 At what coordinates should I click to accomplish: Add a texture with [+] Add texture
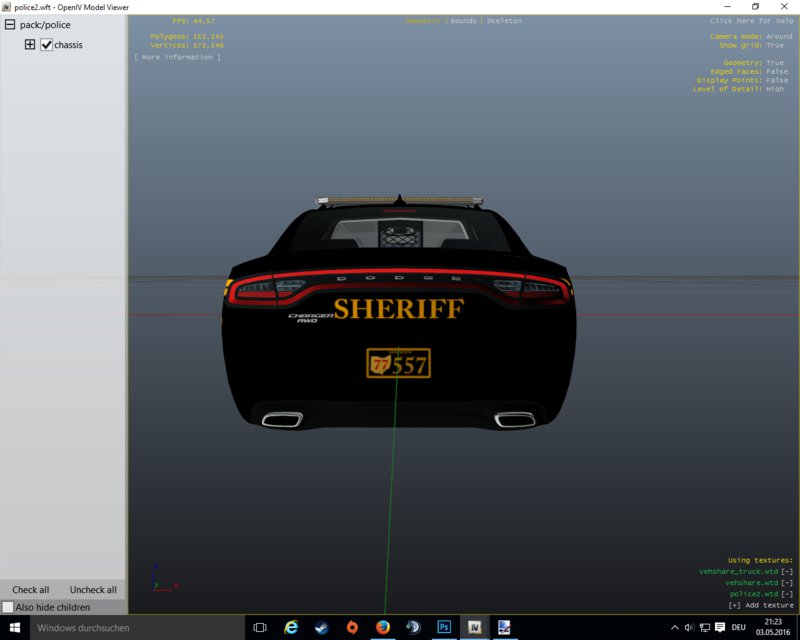[761, 605]
